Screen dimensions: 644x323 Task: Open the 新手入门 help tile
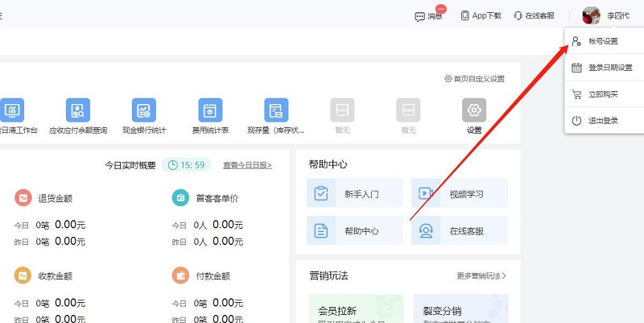(355, 193)
